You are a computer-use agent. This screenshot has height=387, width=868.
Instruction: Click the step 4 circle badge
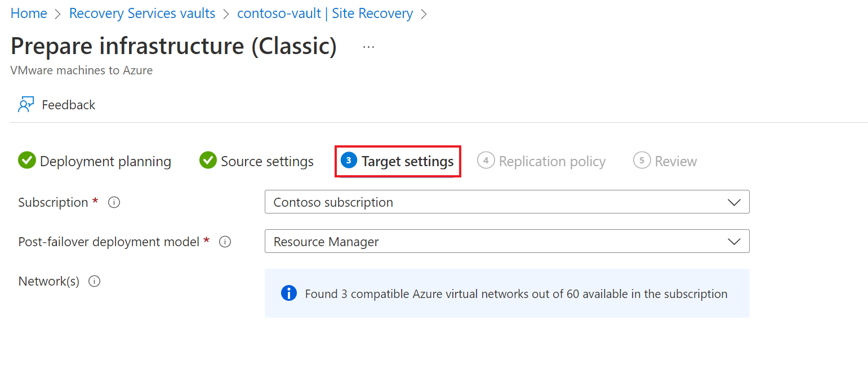(486, 161)
